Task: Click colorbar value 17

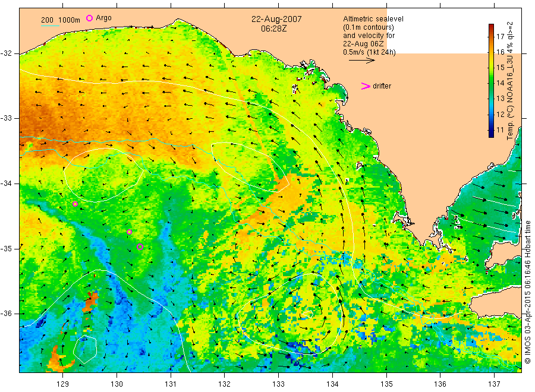Action: coord(500,36)
